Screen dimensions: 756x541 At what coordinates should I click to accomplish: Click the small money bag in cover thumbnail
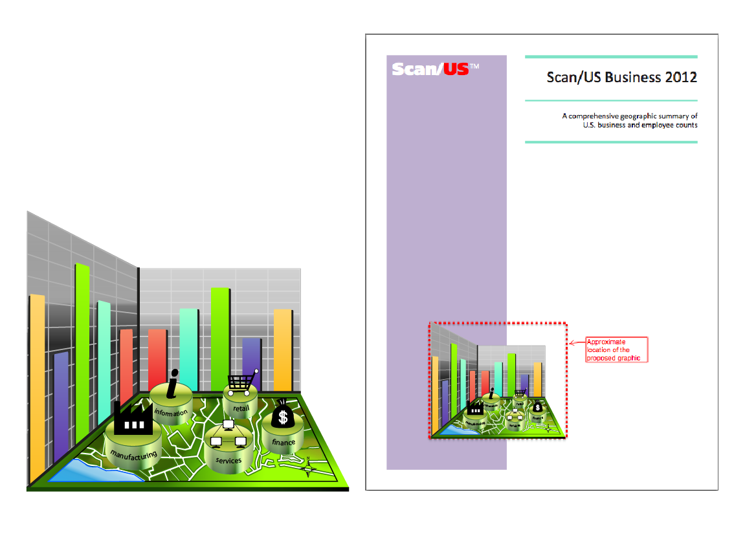(x=538, y=406)
